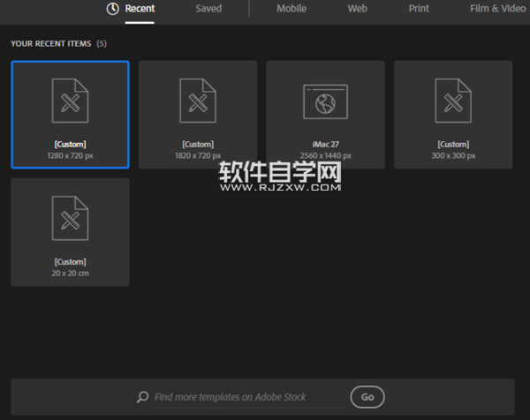The height and width of the screenshot is (420, 530).
Task: Click the web globe icon of iMac 27
Action: (x=325, y=101)
